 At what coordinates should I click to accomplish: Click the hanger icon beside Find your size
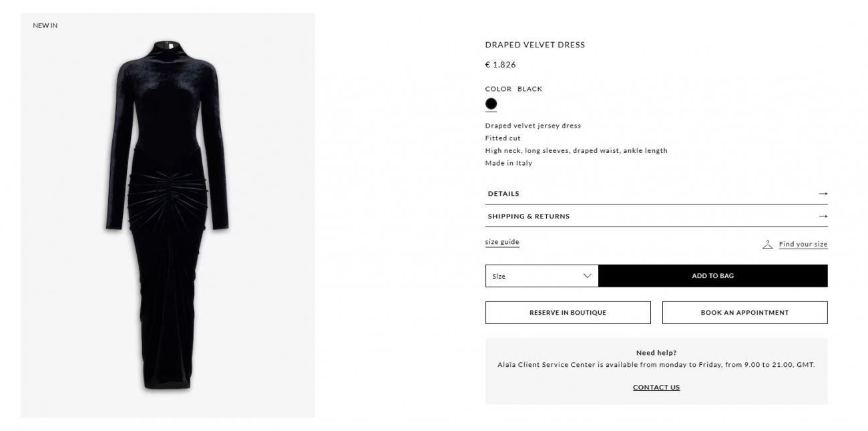767,245
